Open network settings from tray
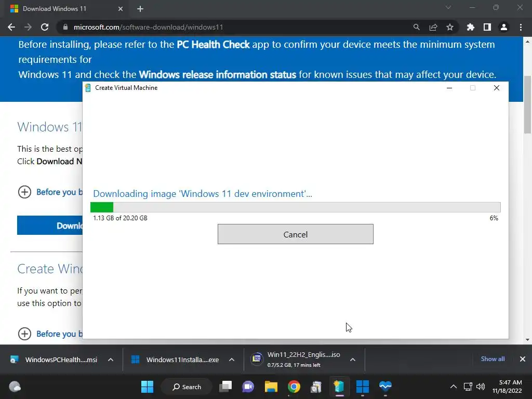 pos(468,387)
